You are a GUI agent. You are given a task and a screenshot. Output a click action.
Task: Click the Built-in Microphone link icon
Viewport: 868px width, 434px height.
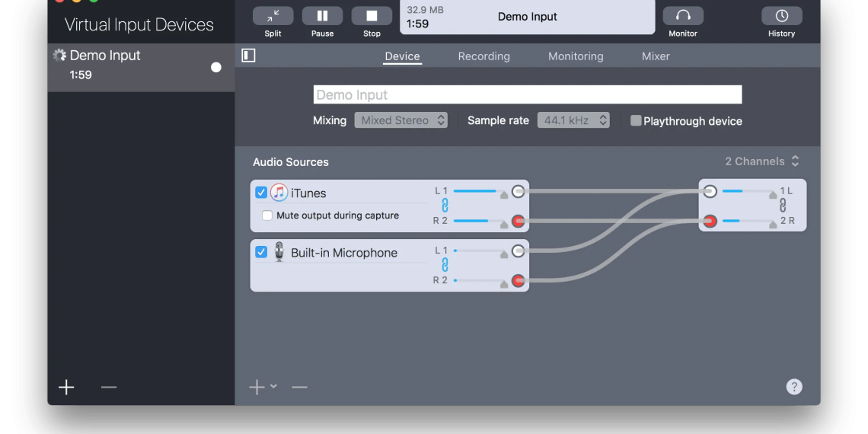445,265
